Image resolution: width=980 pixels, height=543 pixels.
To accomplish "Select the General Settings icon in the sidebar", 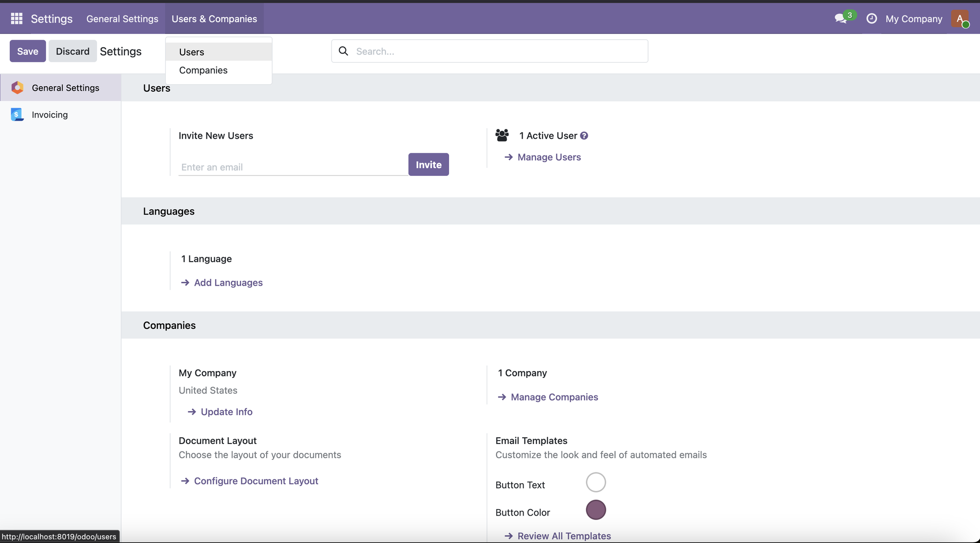I will coord(17,87).
